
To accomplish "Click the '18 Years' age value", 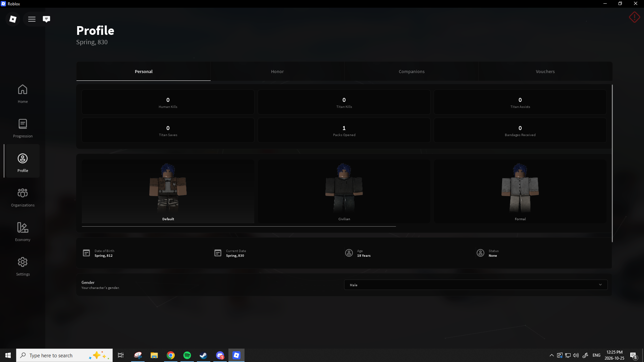I will coord(364,256).
